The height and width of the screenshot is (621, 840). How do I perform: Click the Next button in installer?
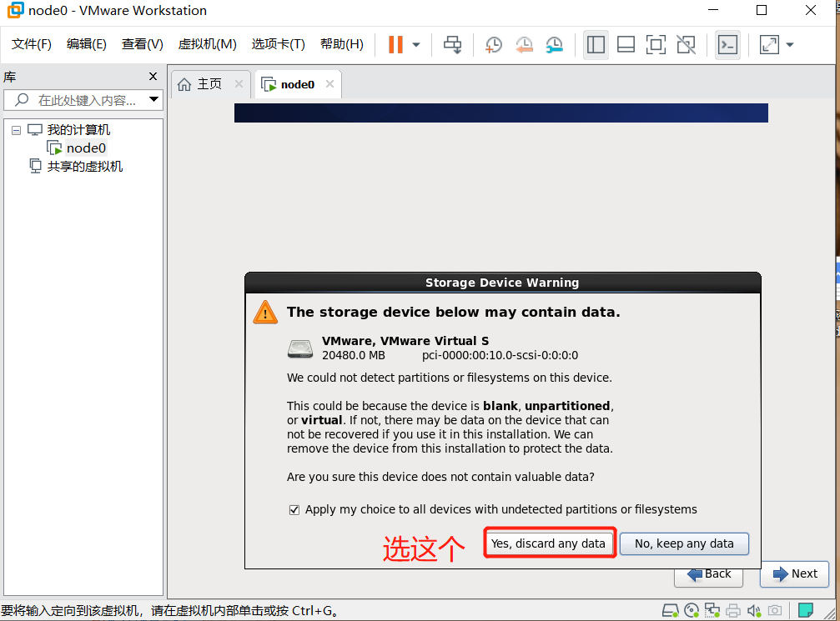[x=794, y=573]
